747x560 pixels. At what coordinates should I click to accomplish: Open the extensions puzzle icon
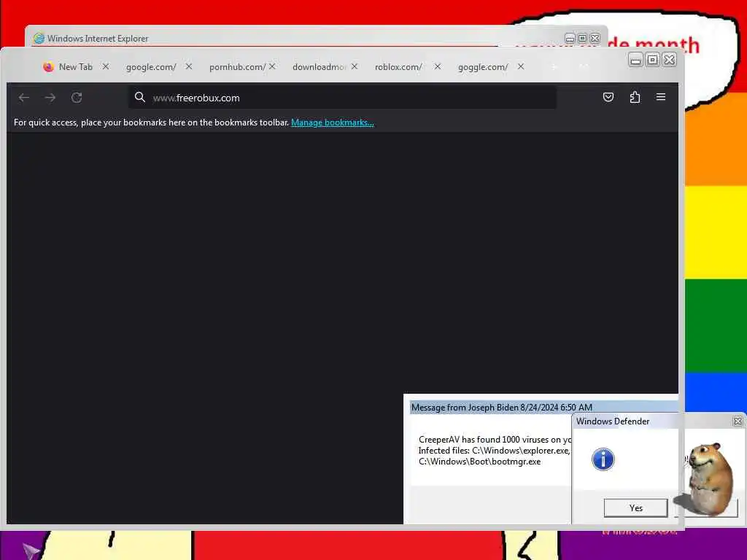click(x=635, y=97)
